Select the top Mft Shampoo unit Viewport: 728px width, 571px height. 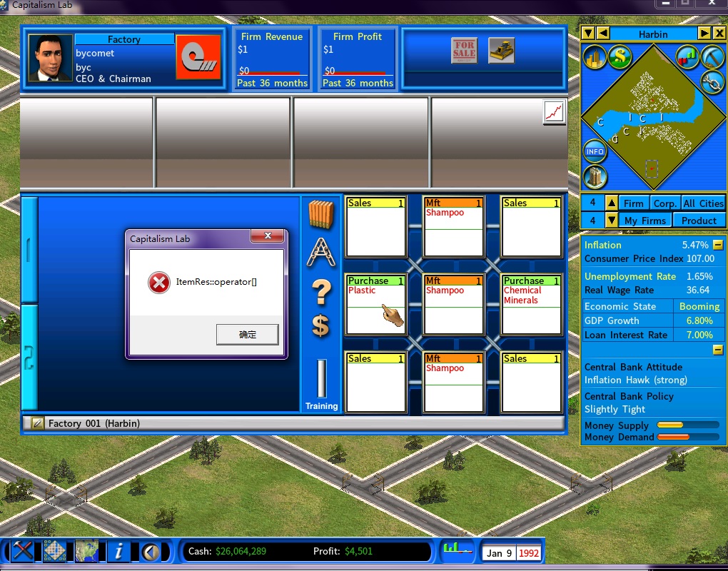[454, 227]
